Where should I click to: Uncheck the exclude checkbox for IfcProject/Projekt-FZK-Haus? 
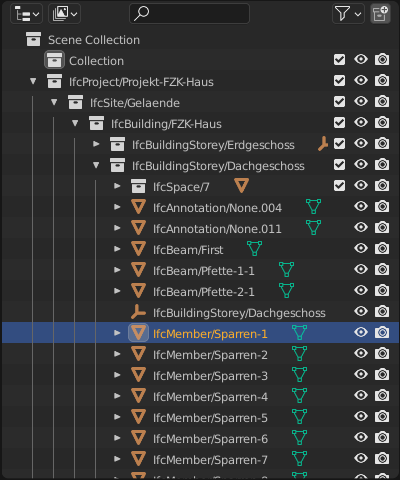339,81
